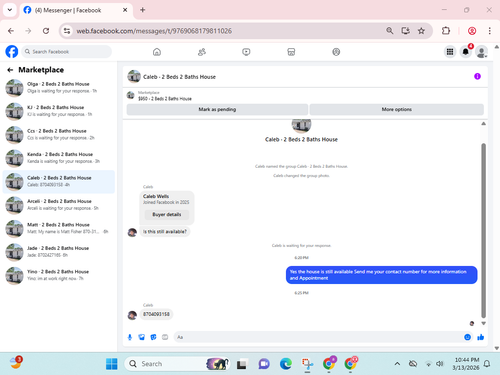Open the Windows Start menu

pyautogui.click(x=112, y=364)
